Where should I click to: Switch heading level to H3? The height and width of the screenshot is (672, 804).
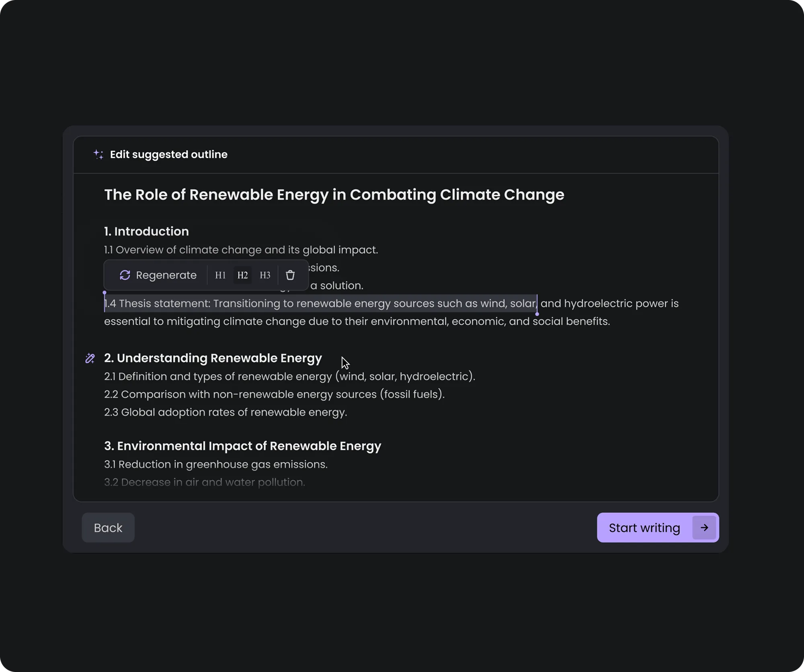(x=265, y=275)
